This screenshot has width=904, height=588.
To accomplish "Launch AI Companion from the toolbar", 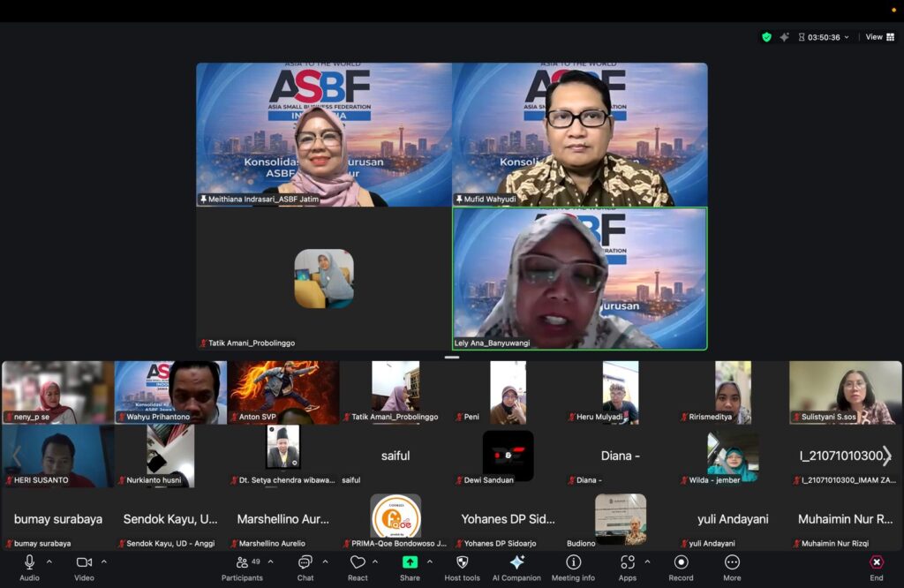I will tap(516, 567).
